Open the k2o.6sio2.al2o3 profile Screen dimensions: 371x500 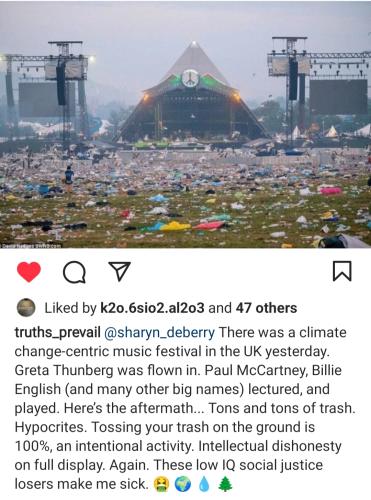tap(152, 308)
